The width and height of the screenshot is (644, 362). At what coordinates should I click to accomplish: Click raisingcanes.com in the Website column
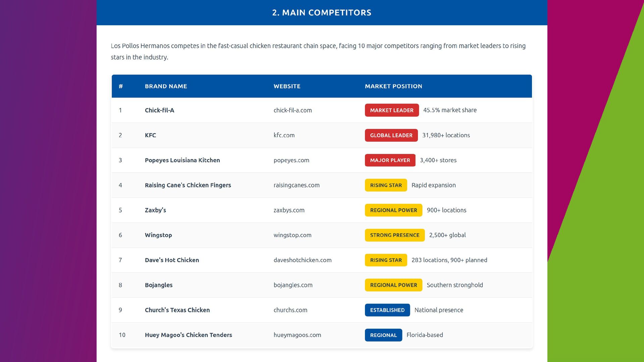pos(297,185)
